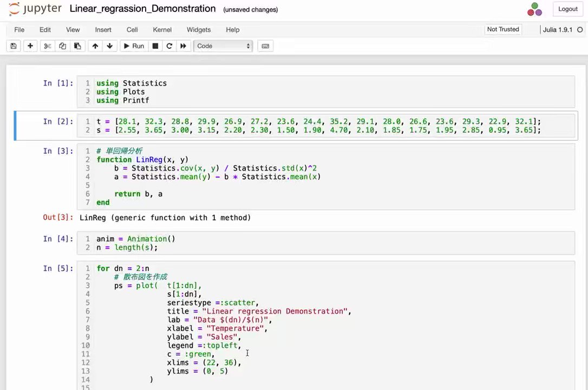Viewport: 588px width, 390px height.
Task: Click the Julia 1.9.1 kernel name
Action: (558, 30)
